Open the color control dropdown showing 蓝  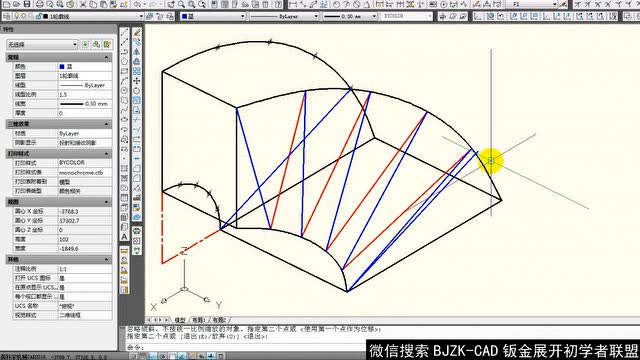(213, 16)
